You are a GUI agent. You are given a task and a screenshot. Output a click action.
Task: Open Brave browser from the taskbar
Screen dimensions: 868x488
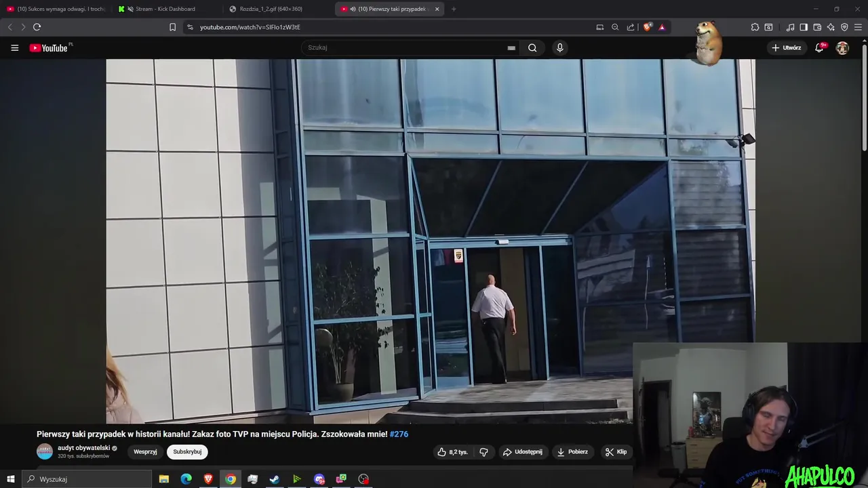pos(208,479)
